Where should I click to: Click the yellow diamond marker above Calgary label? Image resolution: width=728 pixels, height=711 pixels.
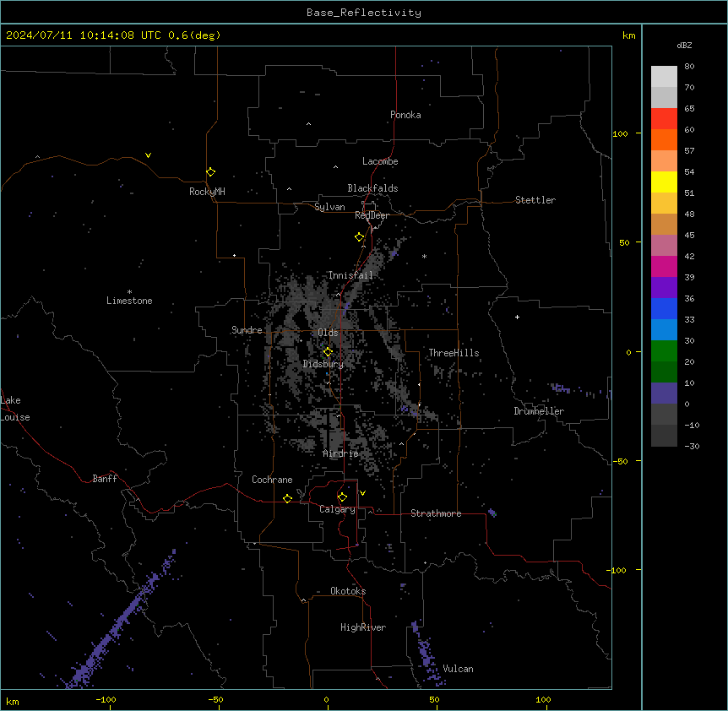tap(342, 497)
